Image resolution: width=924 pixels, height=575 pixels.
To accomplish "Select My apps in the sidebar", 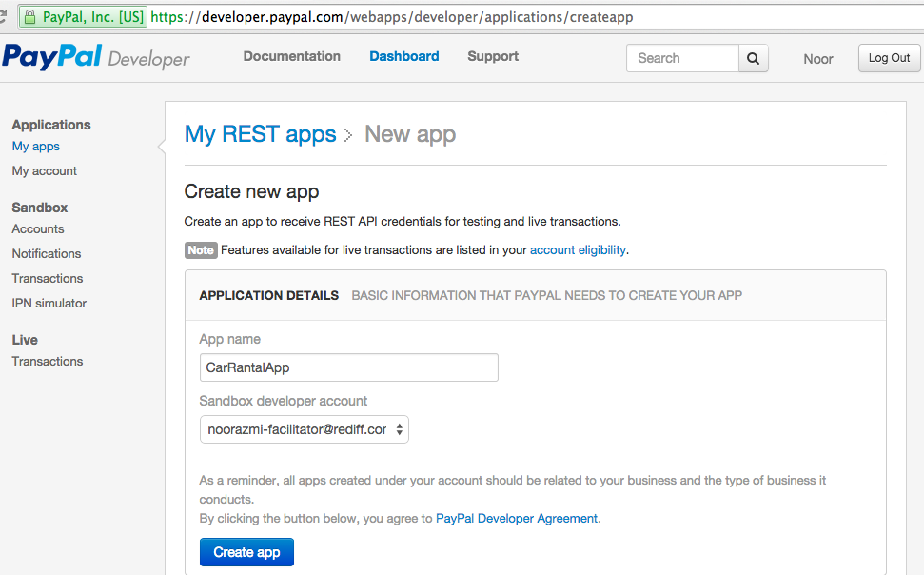I will coord(35,147).
